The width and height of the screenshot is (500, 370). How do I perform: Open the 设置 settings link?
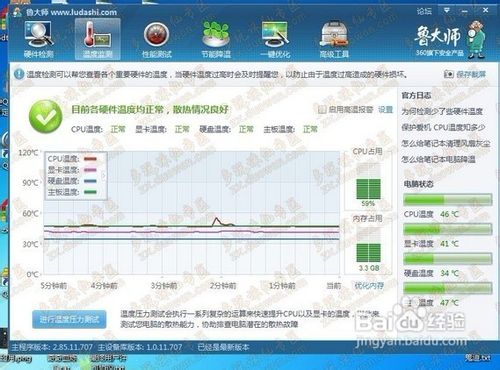(x=385, y=109)
